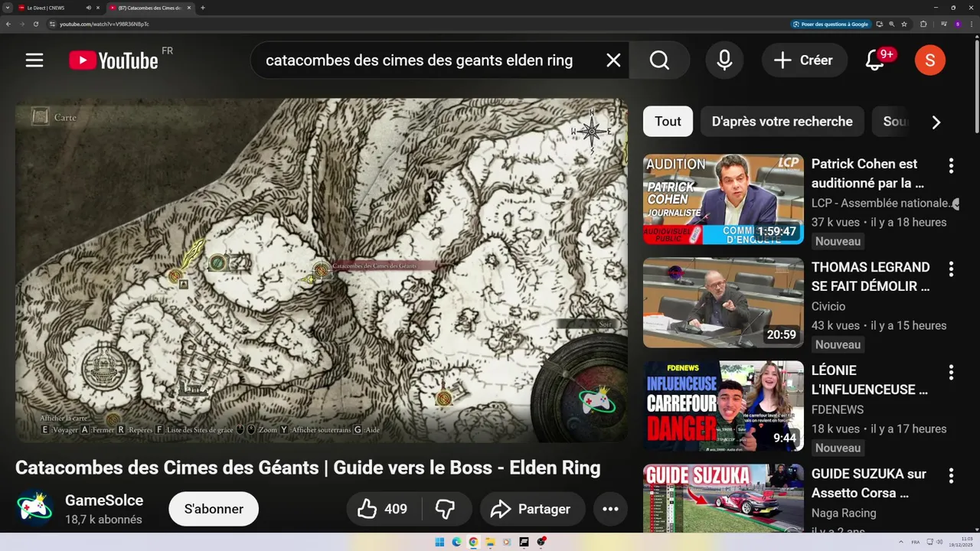The image size is (980, 551).
Task: Open Microsoft Edge from the taskbar
Action: pyautogui.click(x=456, y=542)
